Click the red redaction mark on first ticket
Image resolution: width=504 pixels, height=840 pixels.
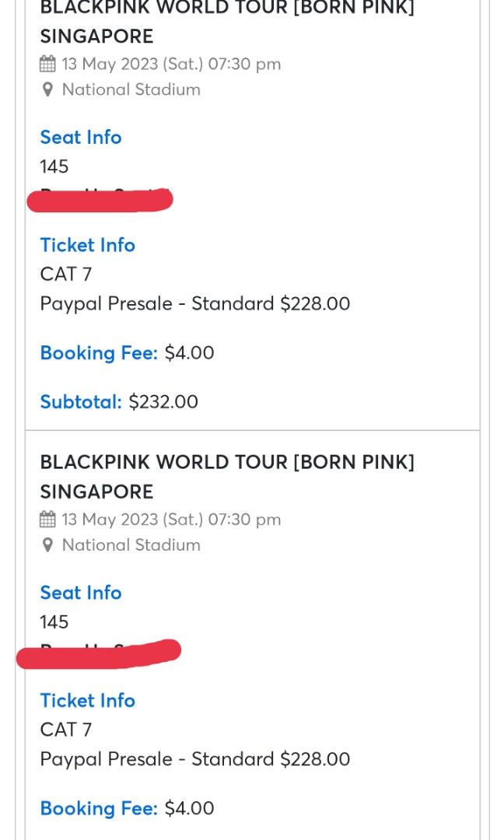(x=101, y=199)
